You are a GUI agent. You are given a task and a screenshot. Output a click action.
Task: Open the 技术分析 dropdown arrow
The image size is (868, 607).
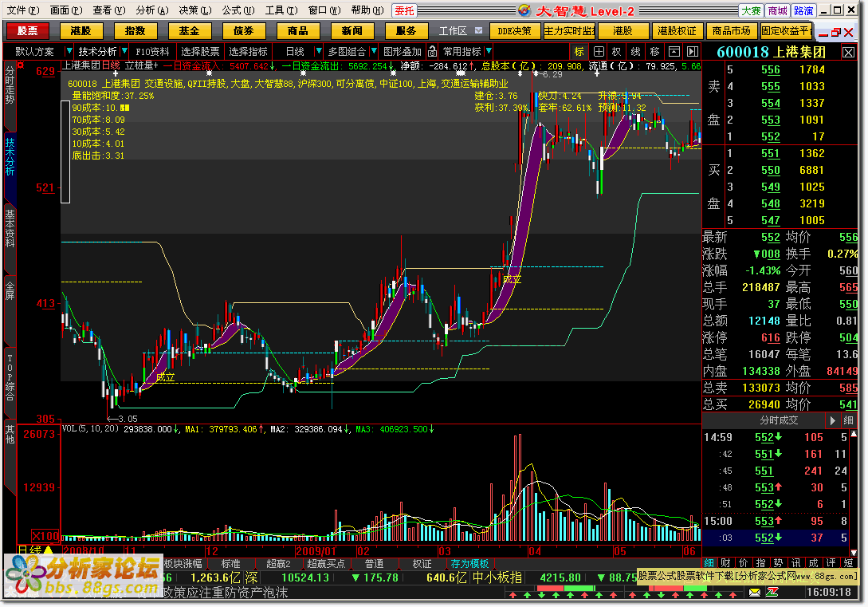click(x=124, y=52)
